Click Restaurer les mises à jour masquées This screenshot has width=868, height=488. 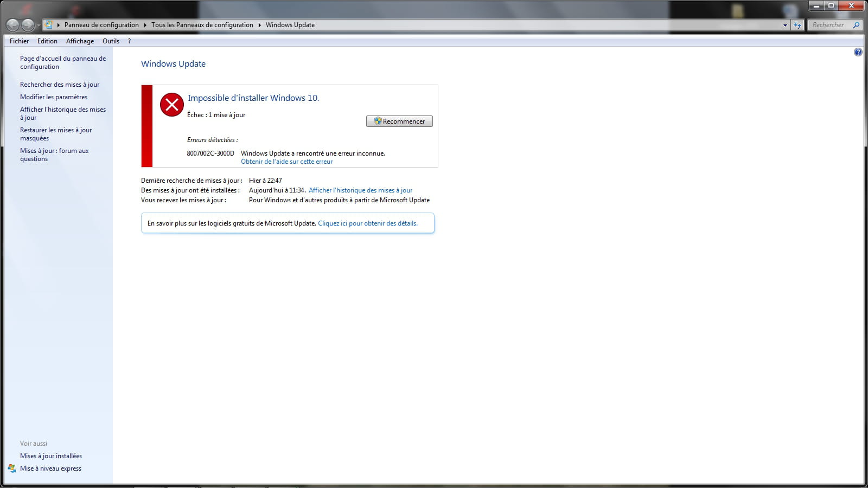pyautogui.click(x=56, y=134)
